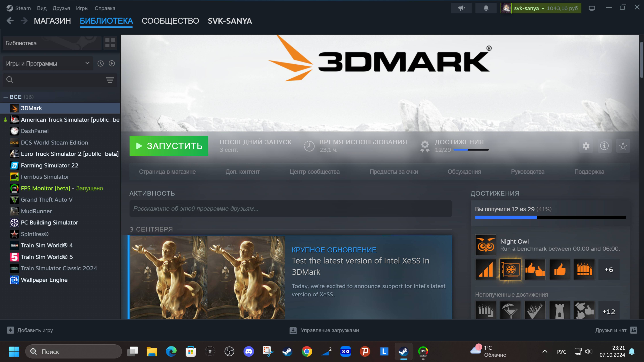
Task: Toggle Steam sound with the speaker icon
Action: pyautogui.click(x=461, y=8)
